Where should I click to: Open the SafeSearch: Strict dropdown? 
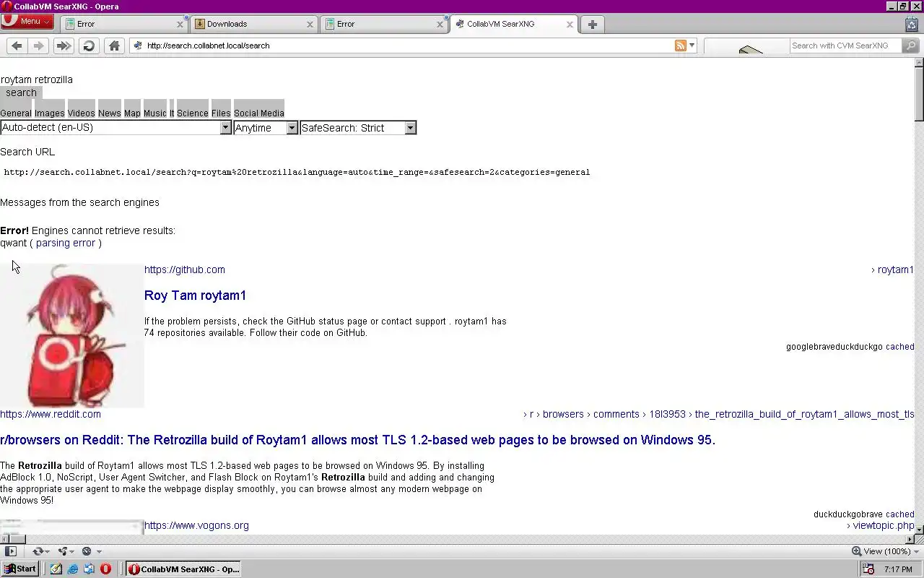(x=358, y=128)
